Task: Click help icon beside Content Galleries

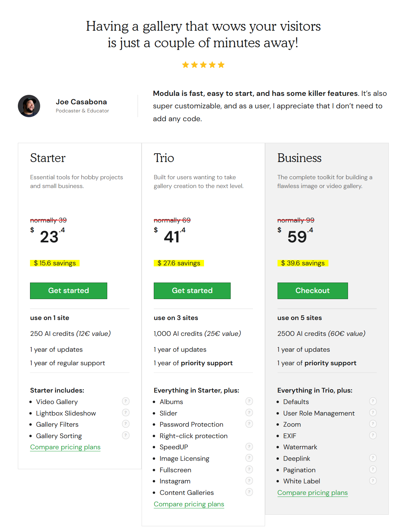Action: (249, 492)
